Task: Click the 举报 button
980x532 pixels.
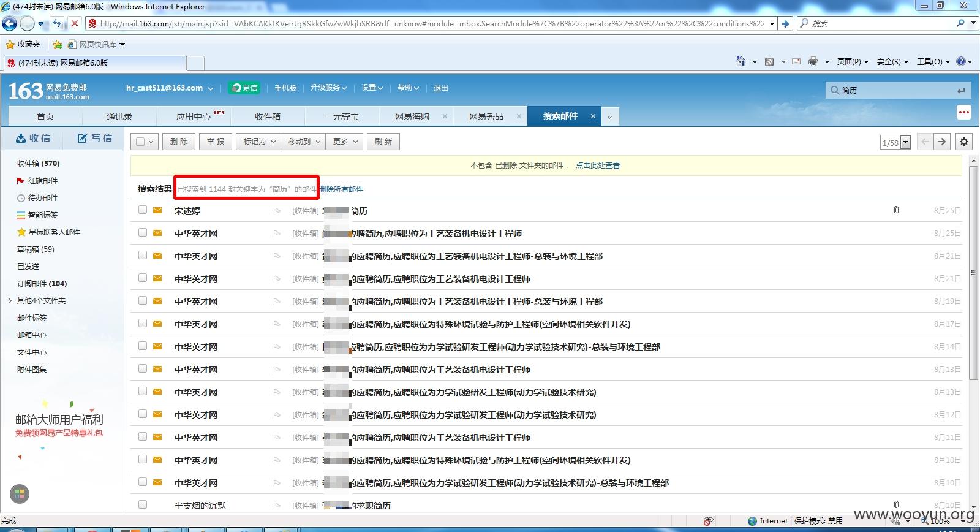Action: point(216,142)
